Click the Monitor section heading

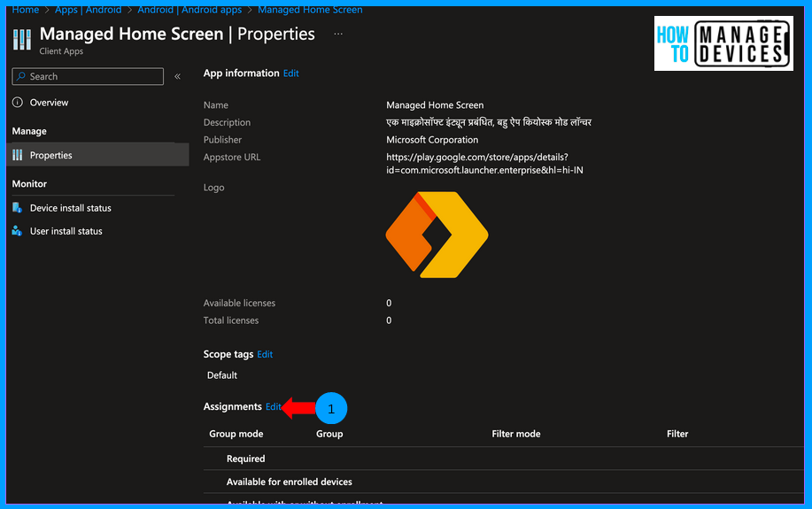[x=29, y=184]
